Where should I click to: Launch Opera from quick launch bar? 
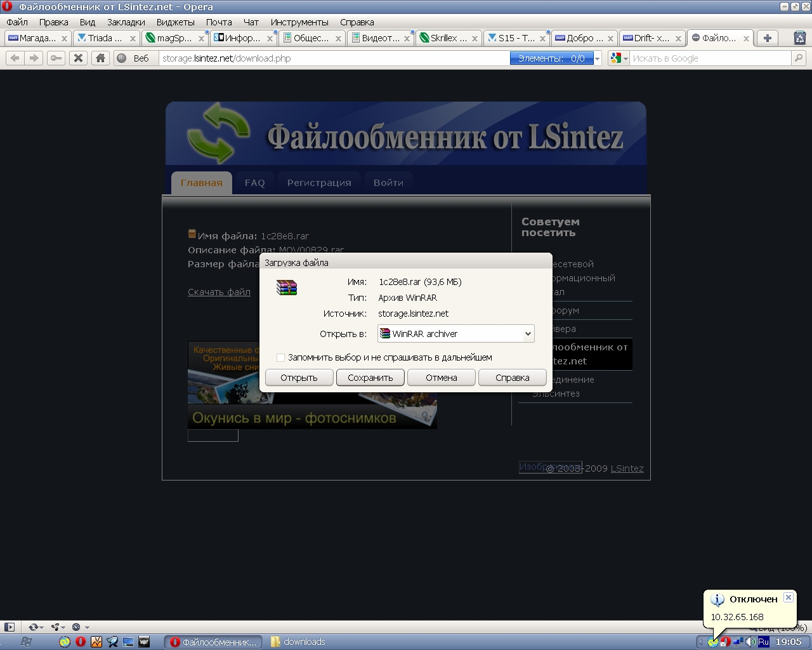click(81, 642)
